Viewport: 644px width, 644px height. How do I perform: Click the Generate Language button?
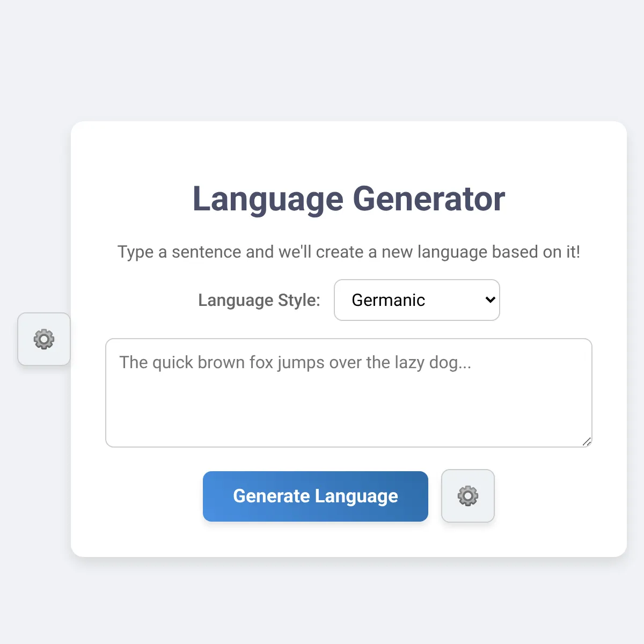point(315,496)
